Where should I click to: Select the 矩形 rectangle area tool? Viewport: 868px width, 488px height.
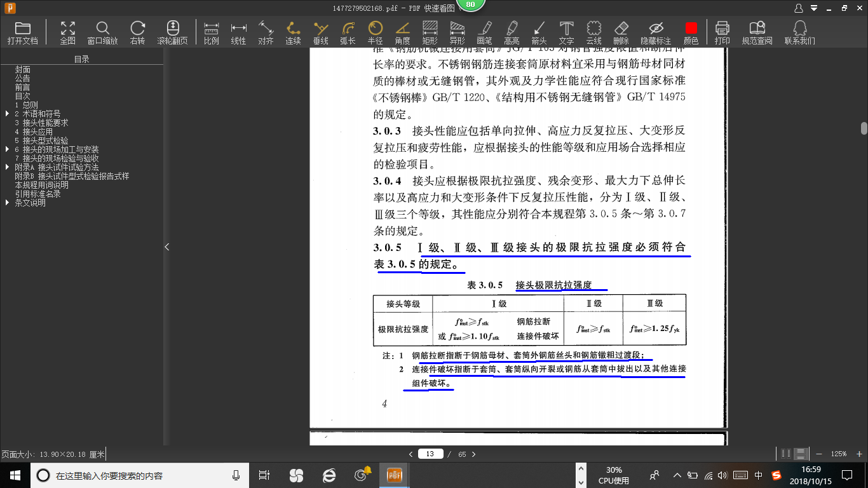430,33
